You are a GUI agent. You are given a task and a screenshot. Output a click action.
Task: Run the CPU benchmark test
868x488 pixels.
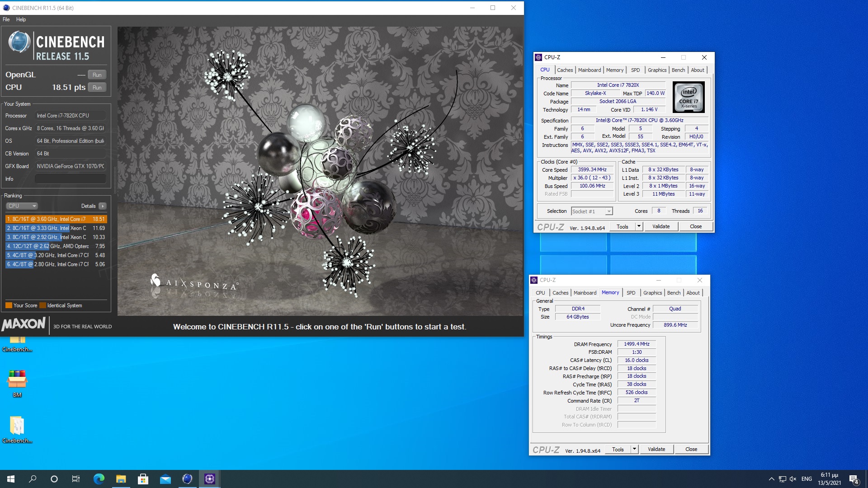97,88
